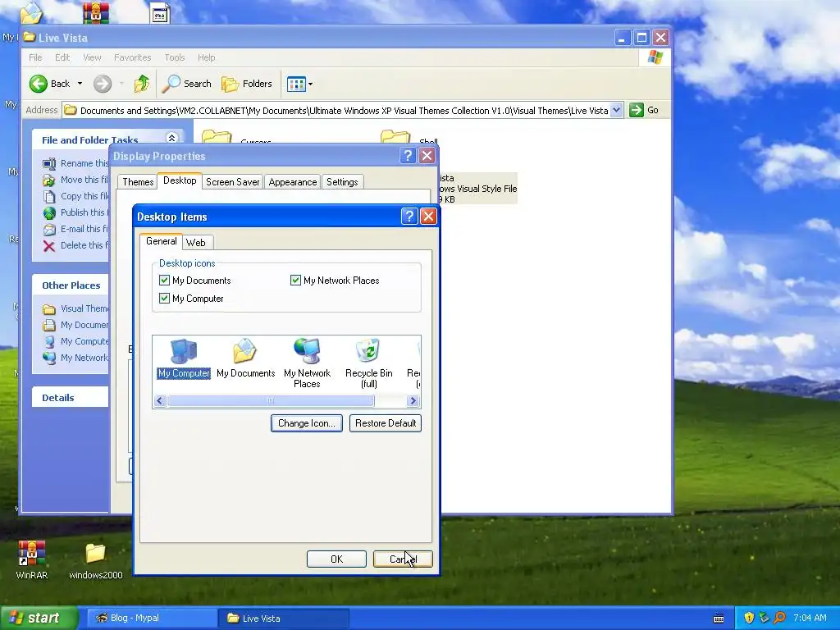Screen dimensions: 840x630
Task: Open Search in Live Vista toolbar
Action: click(x=187, y=84)
